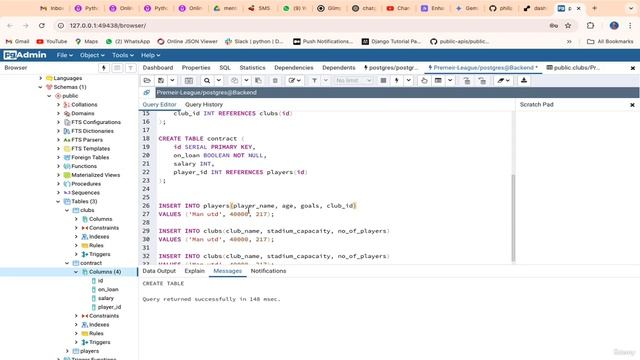Switch to the Notifications tab
This screenshot has height=360, width=640.
click(268, 271)
